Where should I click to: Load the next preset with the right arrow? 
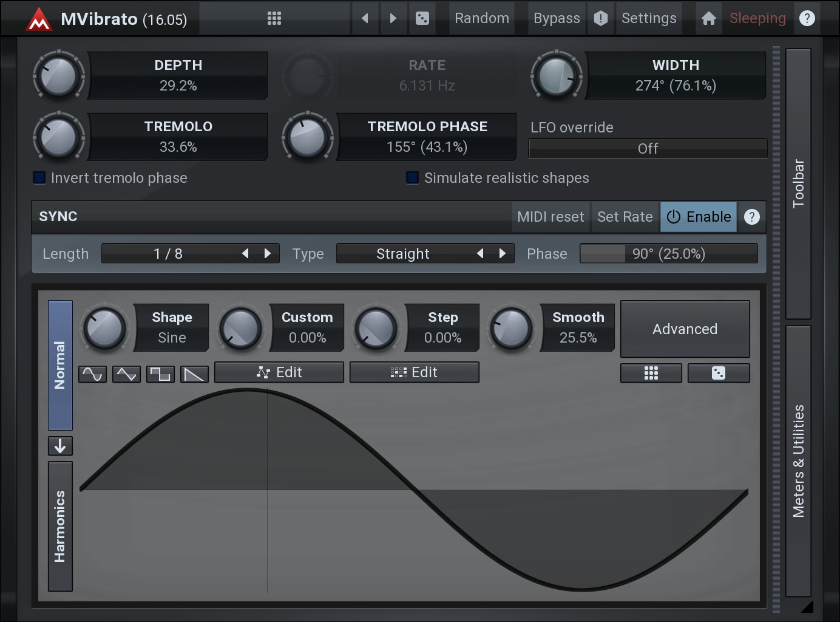[x=393, y=18]
